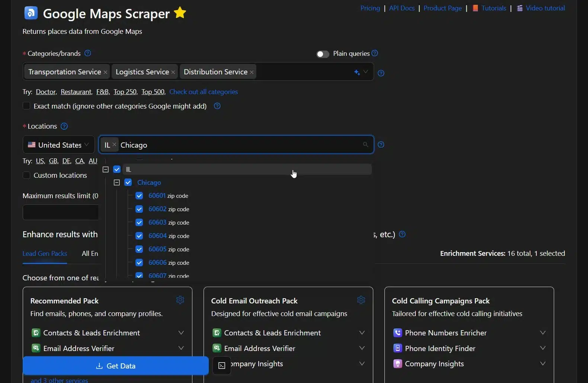This screenshot has height=383, width=588.
Task: Click the AI sparkle icon in categories field
Action: click(x=357, y=73)
